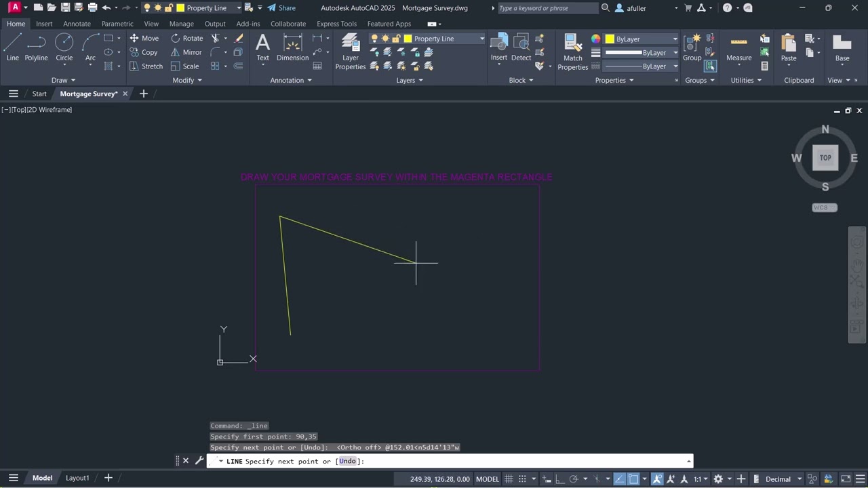Select the Polyline tool
Screen dimensions: 868x488
[36, 47]
